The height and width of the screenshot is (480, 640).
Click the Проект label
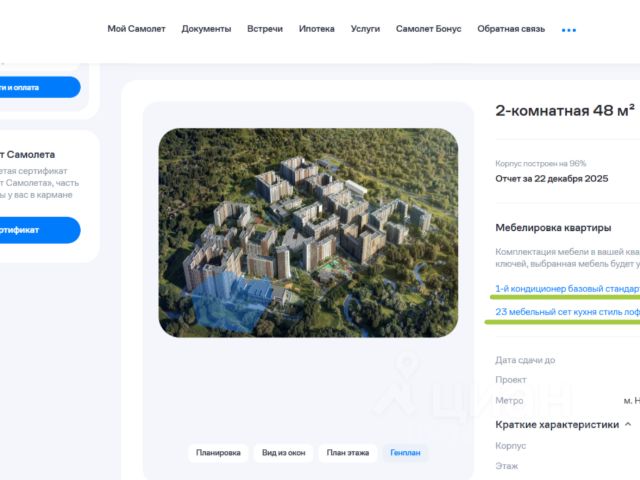(x=511, y=380)
